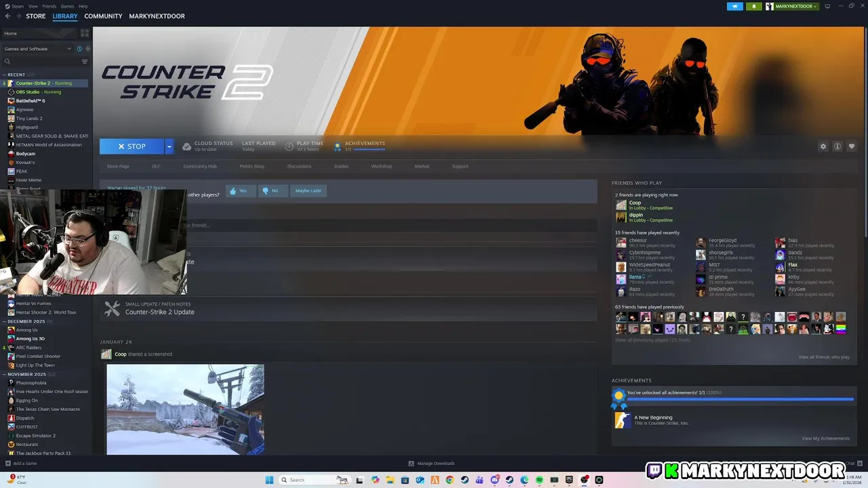Open dropdown arrow beside STOP button
The image size is (868, 488).
[x=170, y=146]
